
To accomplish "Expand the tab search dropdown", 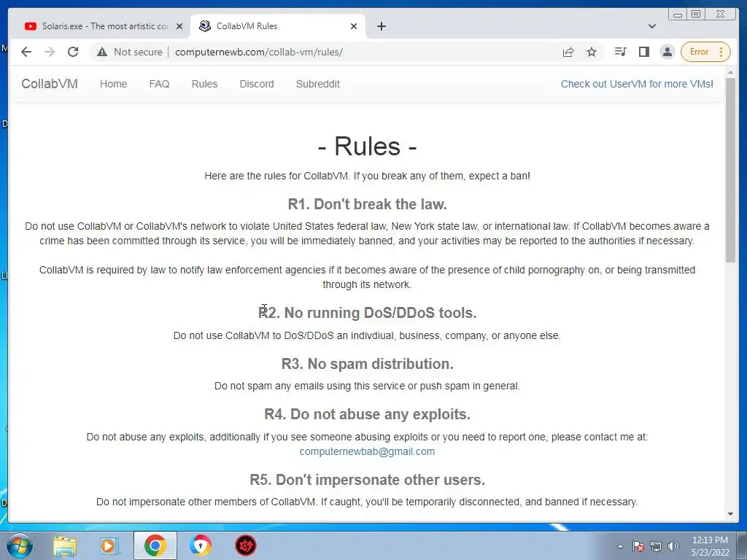I will pyautogui.click(x=652, y=26).
